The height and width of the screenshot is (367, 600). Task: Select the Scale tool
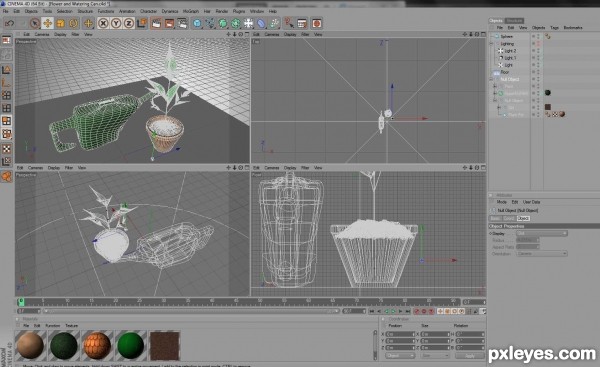[x=60, y=23]
